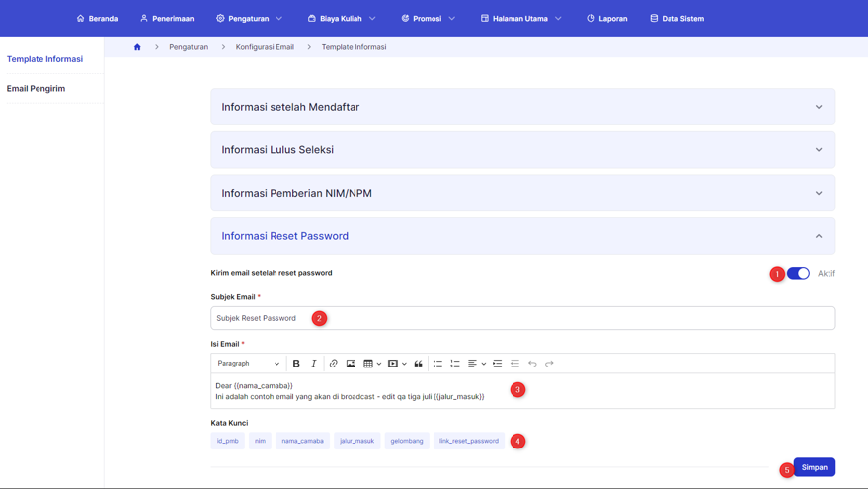Create a bulleted list in the editor
Screen dimensions: 868x489
click(437, 364)
